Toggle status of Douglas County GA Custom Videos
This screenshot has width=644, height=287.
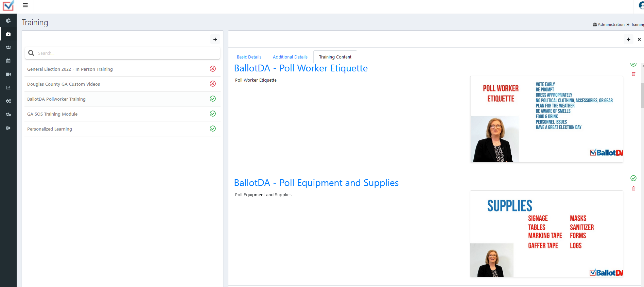pyautogui.click(x=213, y=84)
